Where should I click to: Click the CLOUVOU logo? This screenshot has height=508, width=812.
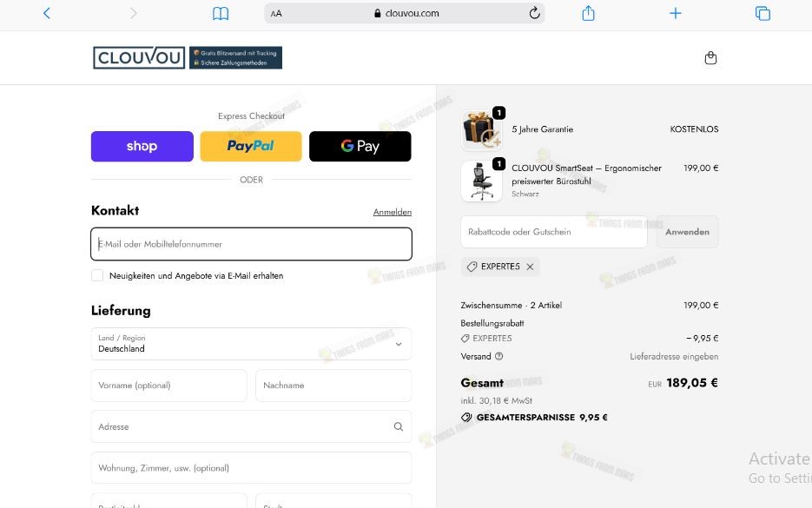point(139,57)
